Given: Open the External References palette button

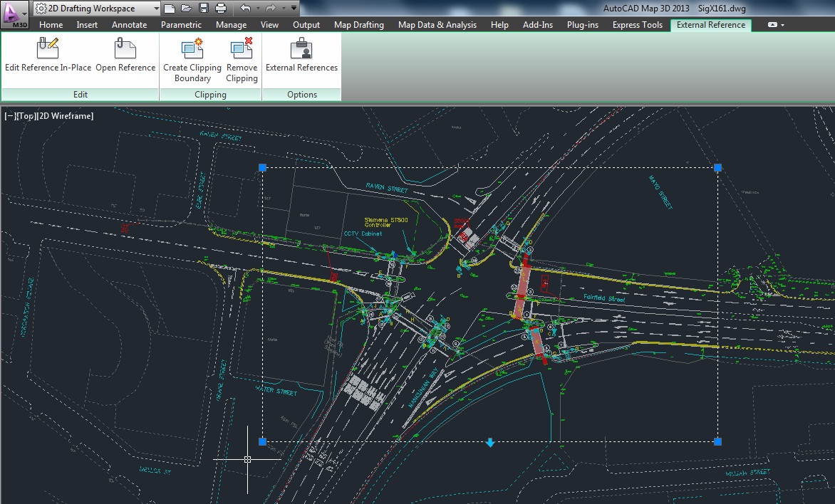Looking at the screenshot, I should coord(301,54).
